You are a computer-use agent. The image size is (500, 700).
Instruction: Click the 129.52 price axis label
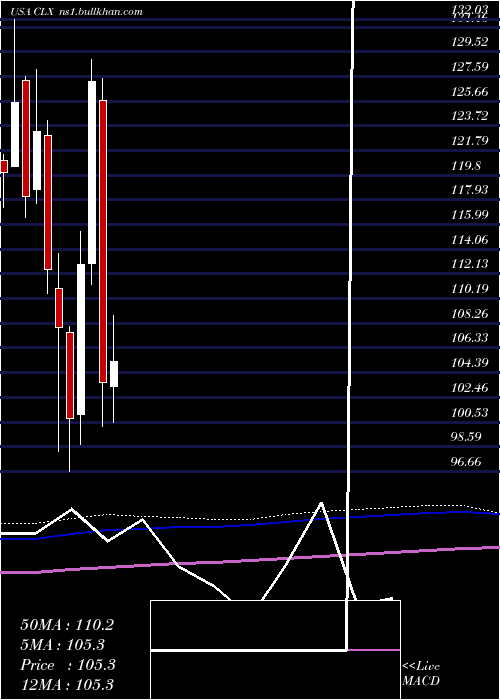tap(470, 42)
